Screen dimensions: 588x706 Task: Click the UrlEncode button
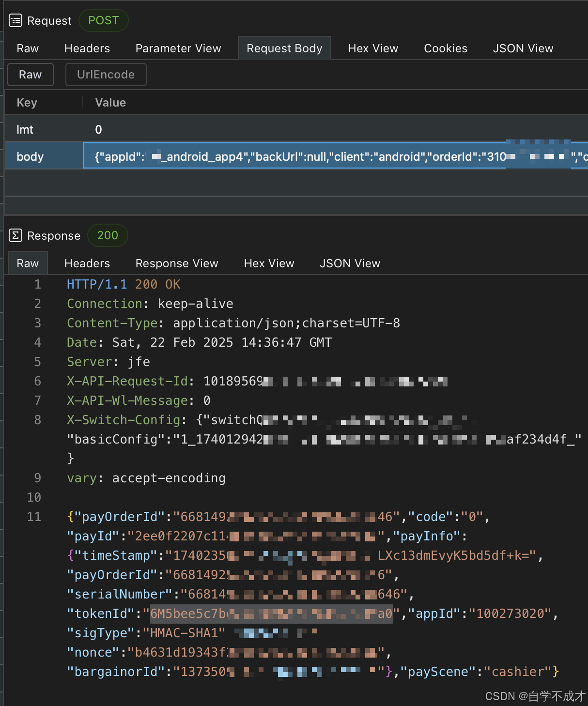click(x=106, y=75)
